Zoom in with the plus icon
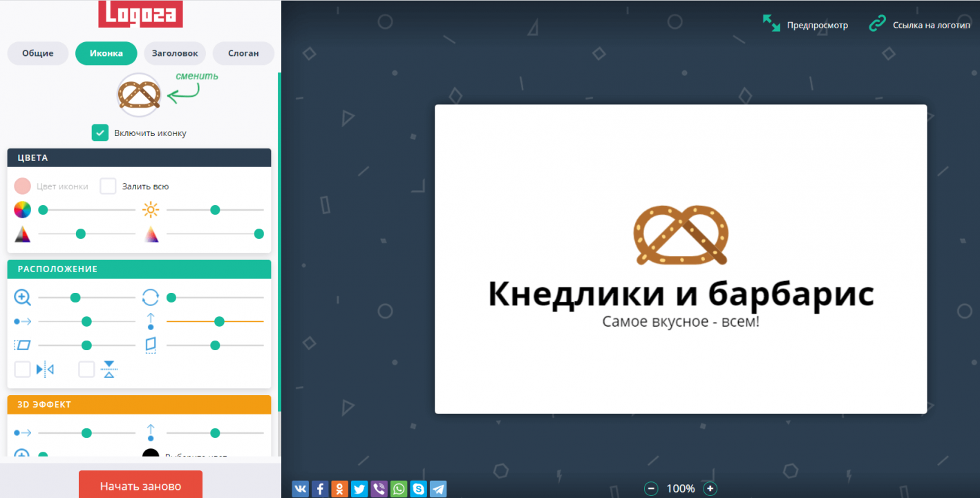This screenshot has height=498, width=980. click(710, 488)
